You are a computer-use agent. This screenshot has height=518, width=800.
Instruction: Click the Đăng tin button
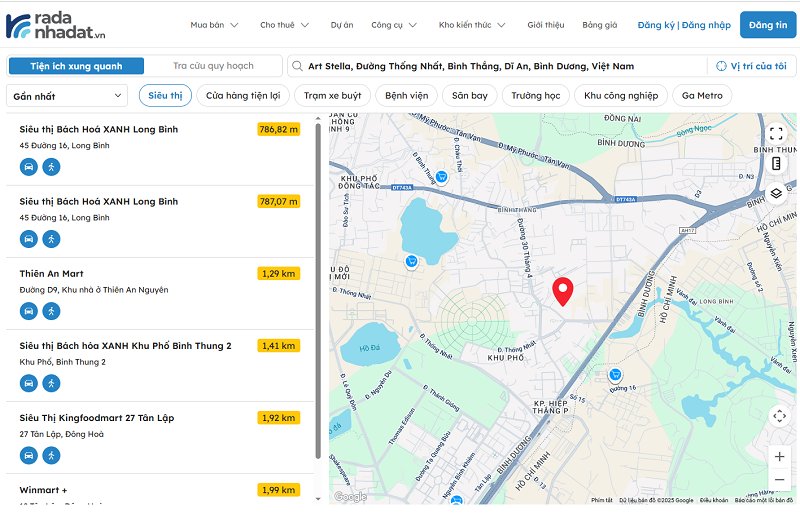(x=768, y=25)
